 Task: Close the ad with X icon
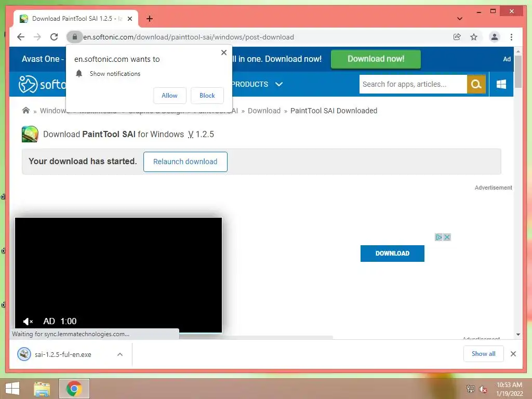[x=447, y=237]
